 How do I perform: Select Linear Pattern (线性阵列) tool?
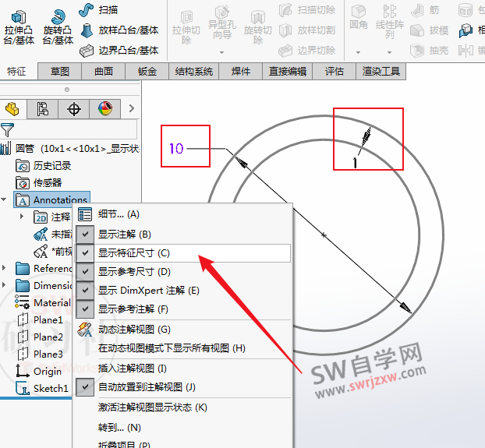click(x=389, y=23)
